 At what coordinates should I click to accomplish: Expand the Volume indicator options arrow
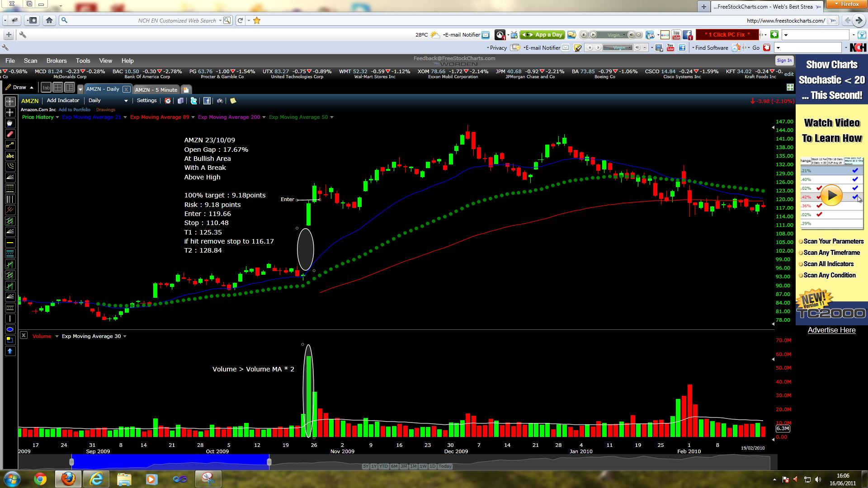coord(57,337)
